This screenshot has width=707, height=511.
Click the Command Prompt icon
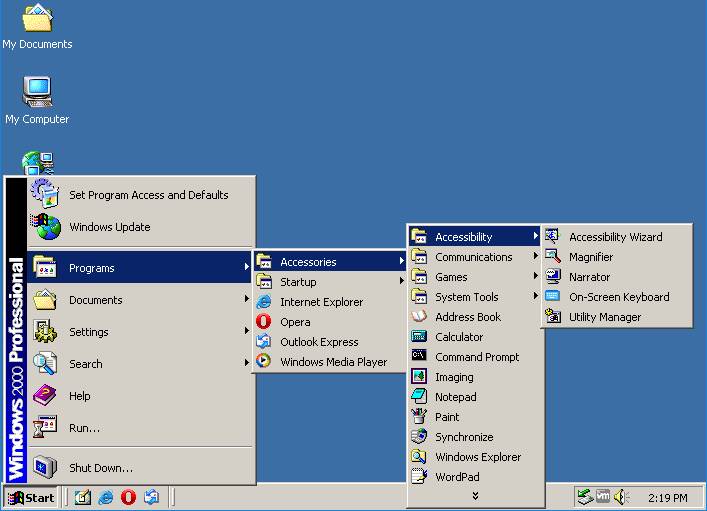(419, 356)
